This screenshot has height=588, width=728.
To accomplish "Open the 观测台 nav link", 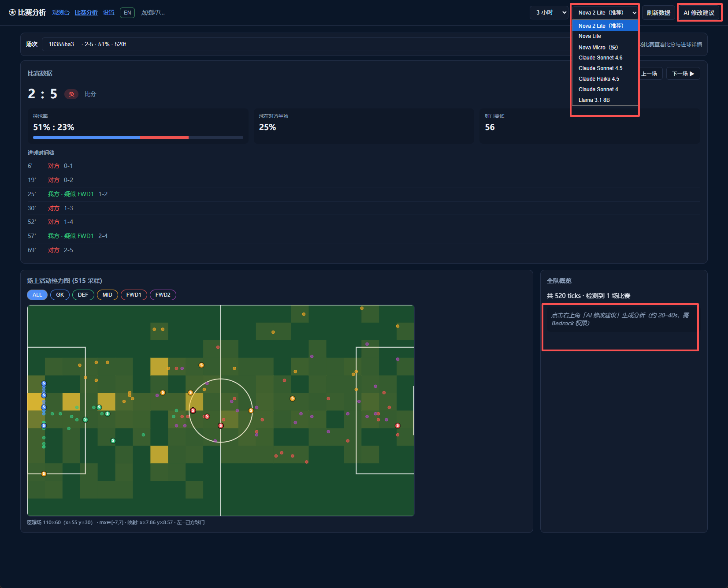I will click(61, 12).
